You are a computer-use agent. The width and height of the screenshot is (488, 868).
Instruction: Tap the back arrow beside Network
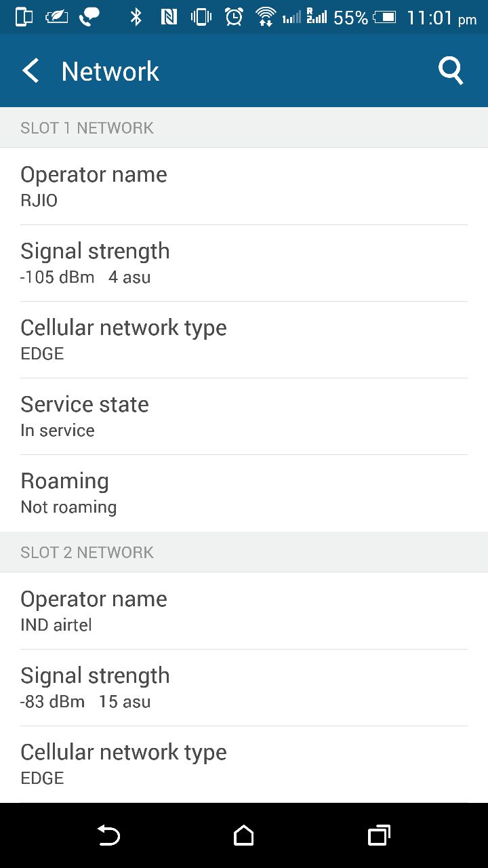(30, 71)
